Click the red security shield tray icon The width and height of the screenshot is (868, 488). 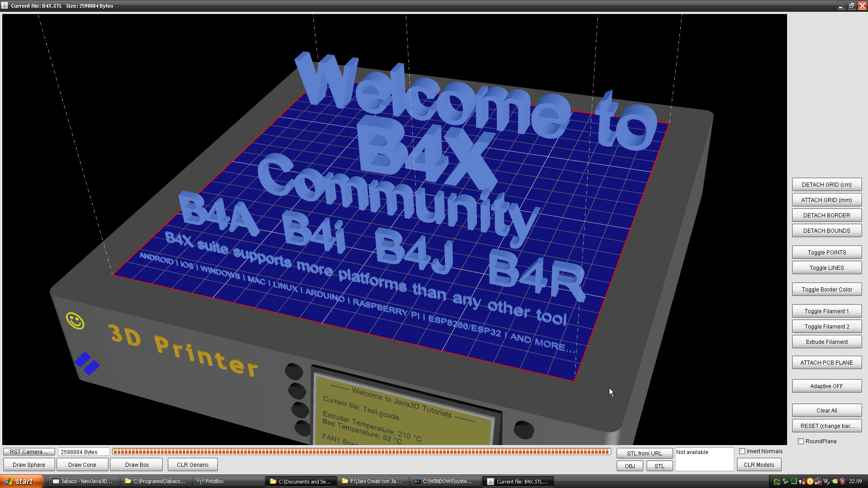click(842, 481)
